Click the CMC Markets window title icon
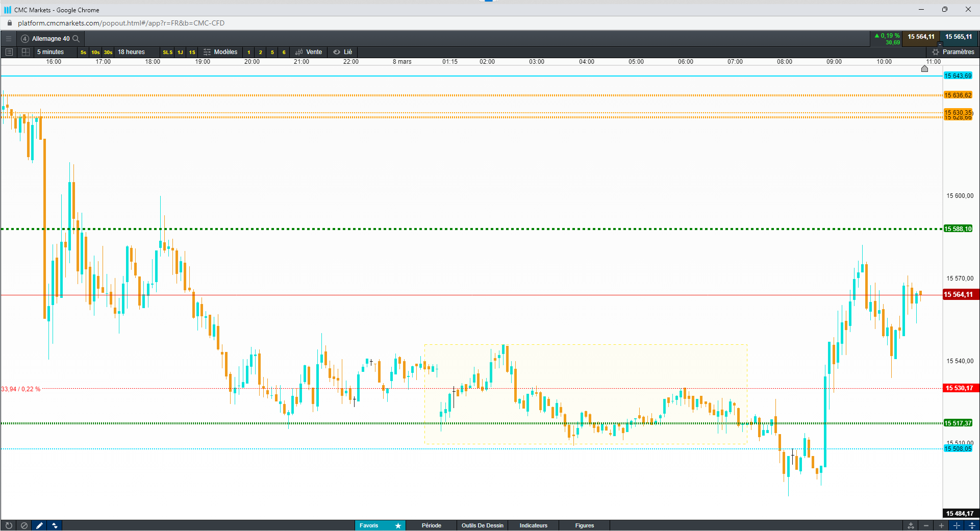 point(8,10)
